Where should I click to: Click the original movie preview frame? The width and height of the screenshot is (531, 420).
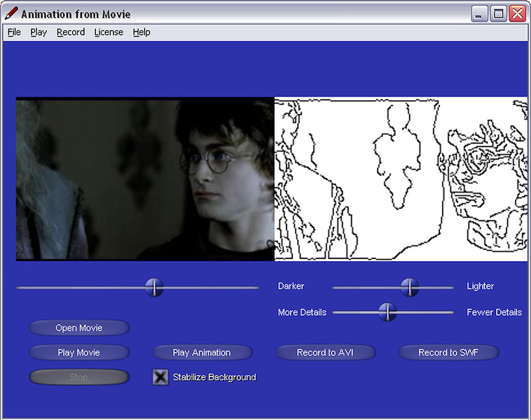[x=145, y=179]
